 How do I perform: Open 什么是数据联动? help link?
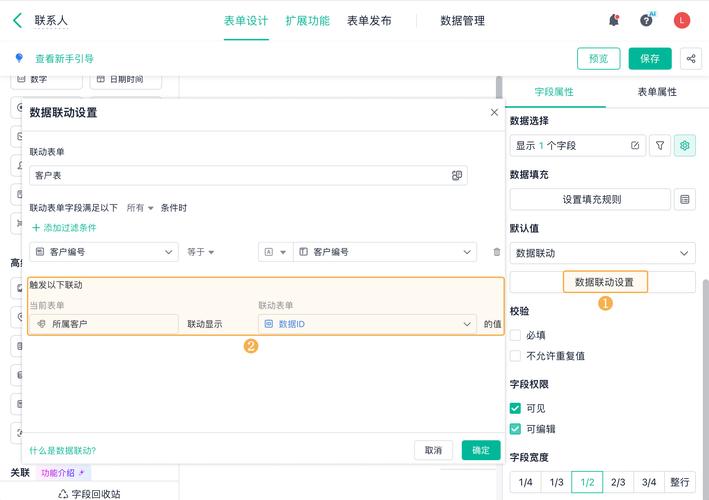[x=63, y=451]
